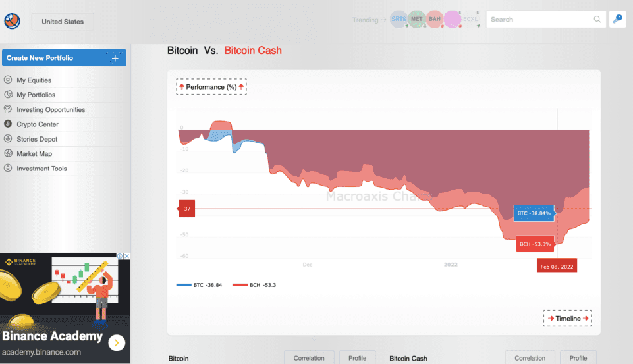This screenshot has height=364, width=633.
Task: Click the My Portfolios pie chart icon
Action: [8, 95]
